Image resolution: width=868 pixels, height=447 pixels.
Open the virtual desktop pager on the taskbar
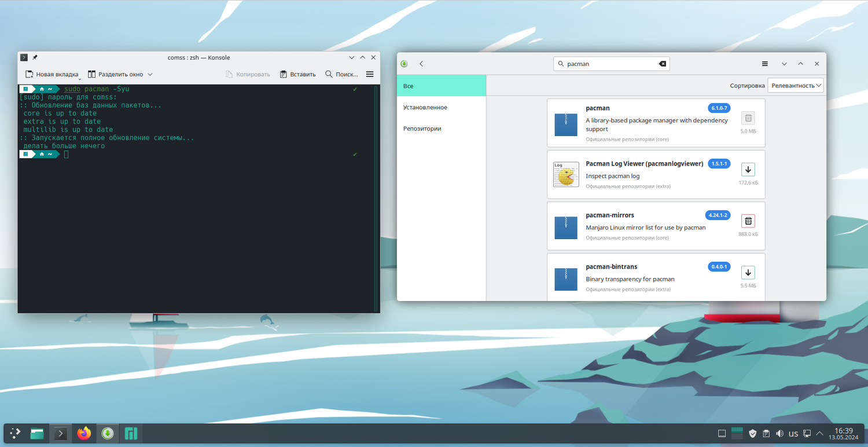pyautogui.click(x=737, y=433)
